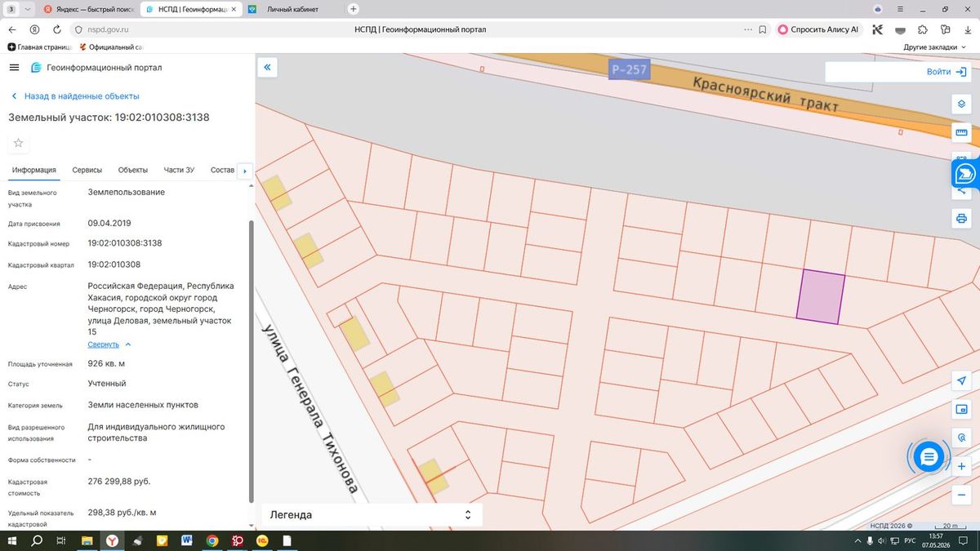This screenshot has height=551, width=980.
Task: Switch to the Сервисы tab
Action: coord(87,170)
